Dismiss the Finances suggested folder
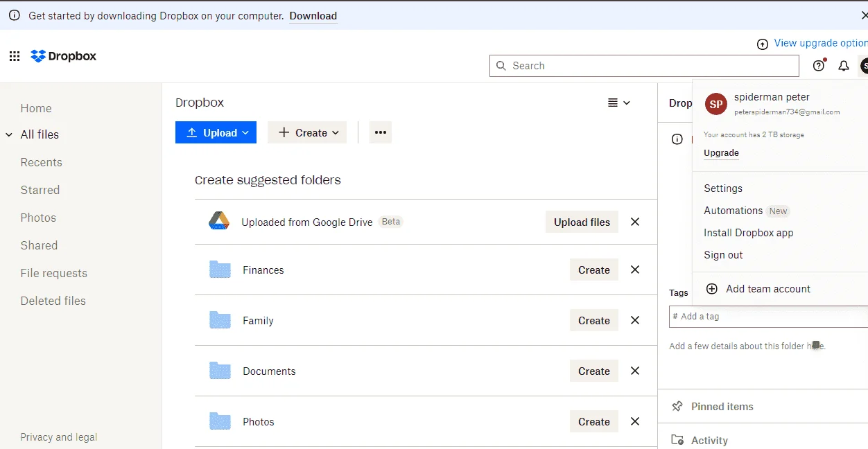 point(635,270)
